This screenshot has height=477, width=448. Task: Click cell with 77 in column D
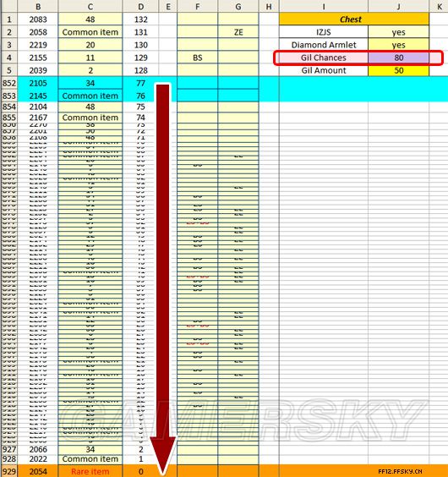[140, 83]
